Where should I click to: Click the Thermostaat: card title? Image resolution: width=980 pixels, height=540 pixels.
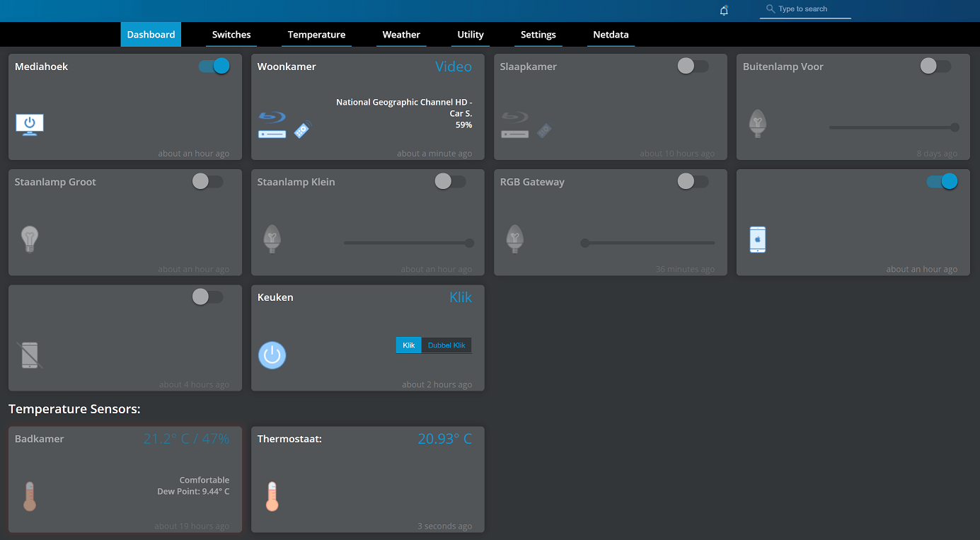tap(290, 439)
